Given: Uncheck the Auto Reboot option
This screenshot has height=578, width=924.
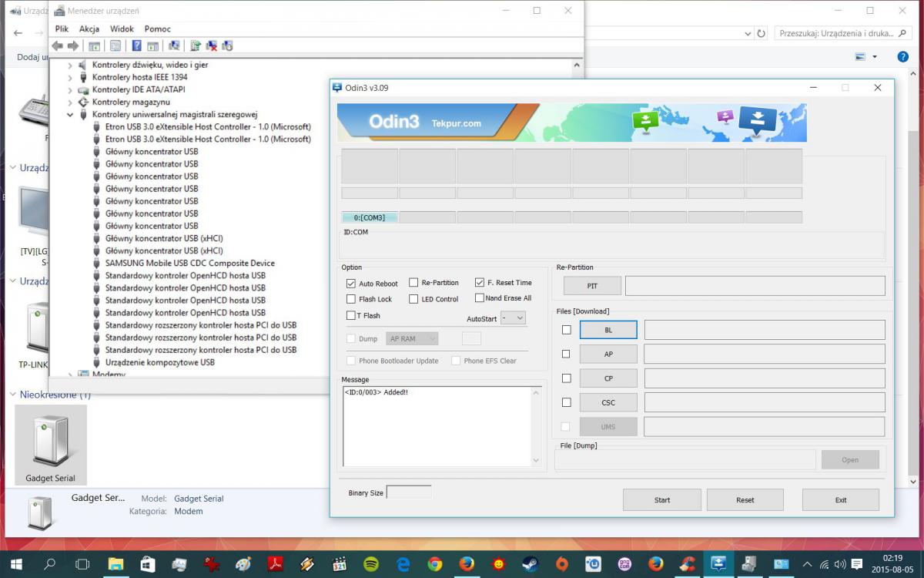Looking at the screenshot, I should tap(351, 284).
